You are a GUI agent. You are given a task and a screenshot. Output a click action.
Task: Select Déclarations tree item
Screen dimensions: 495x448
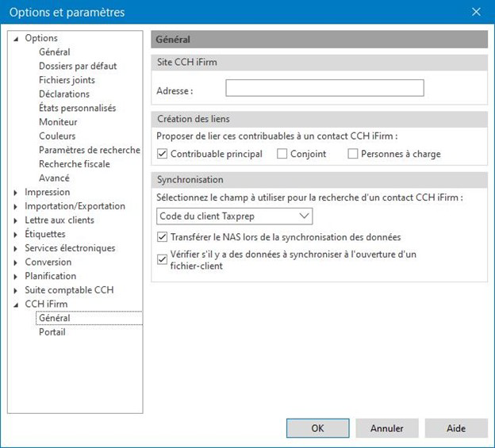coord(64,94)
